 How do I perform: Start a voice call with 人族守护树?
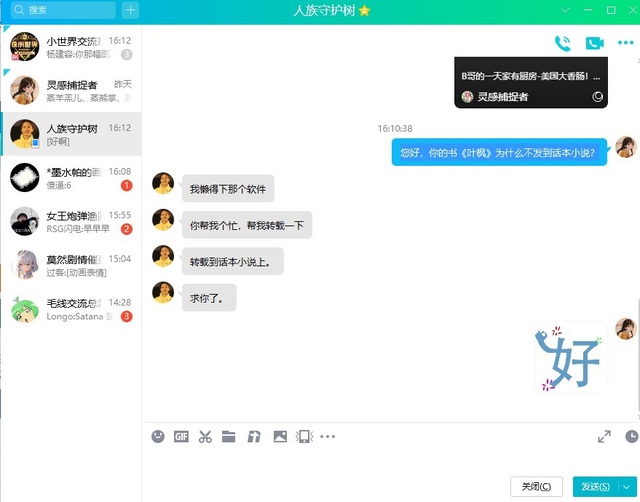tap(563, 43)
